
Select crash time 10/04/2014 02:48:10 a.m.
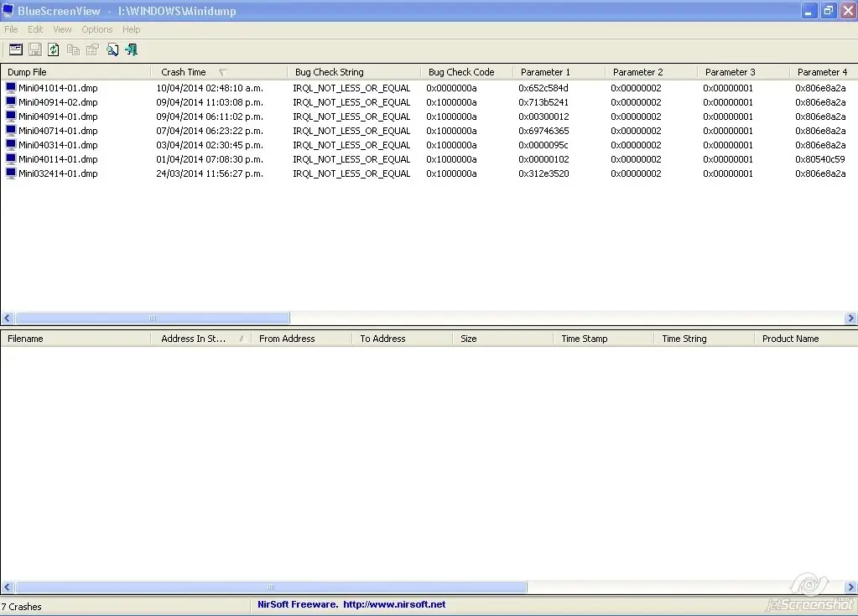click(210, 88)
